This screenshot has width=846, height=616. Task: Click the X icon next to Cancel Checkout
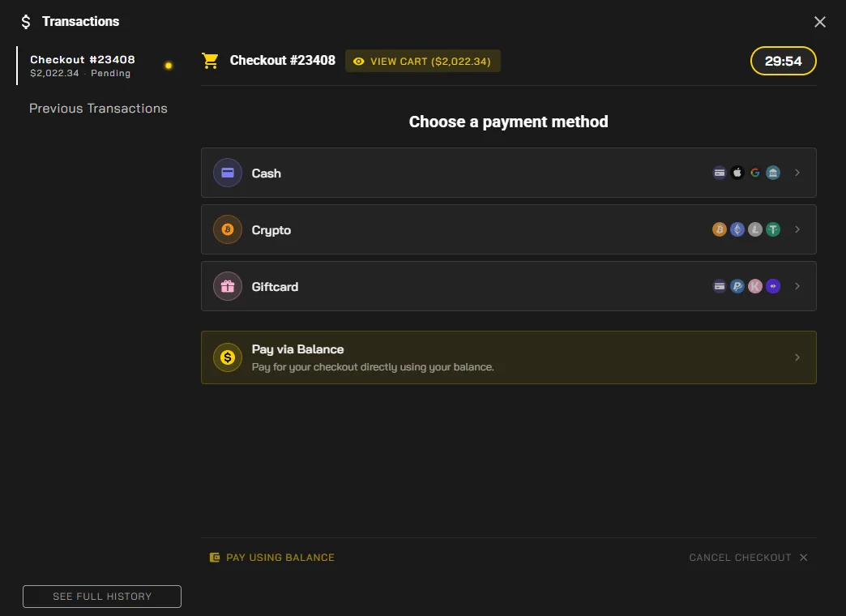pos(803,558)
